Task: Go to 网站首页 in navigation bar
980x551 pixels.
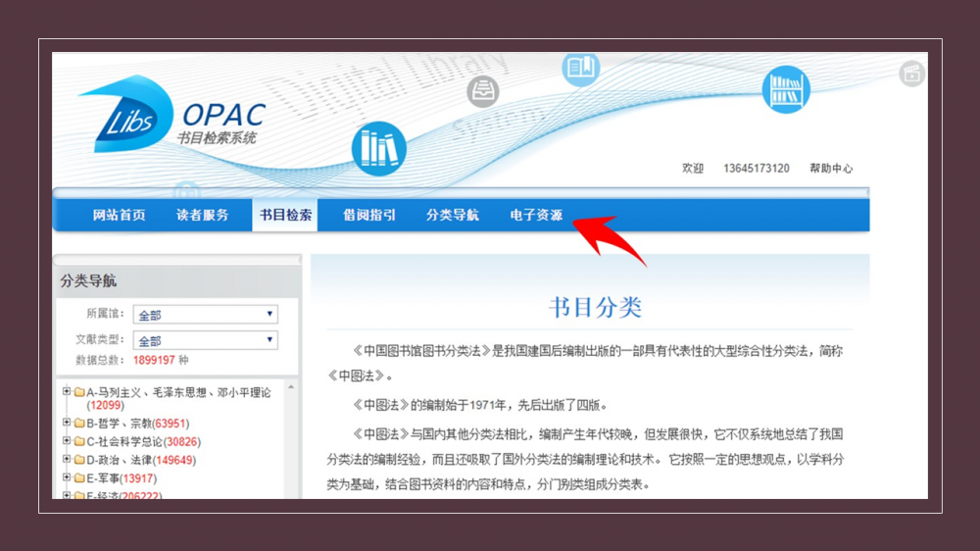Action: pyautogui.click(x=120, y=216)
